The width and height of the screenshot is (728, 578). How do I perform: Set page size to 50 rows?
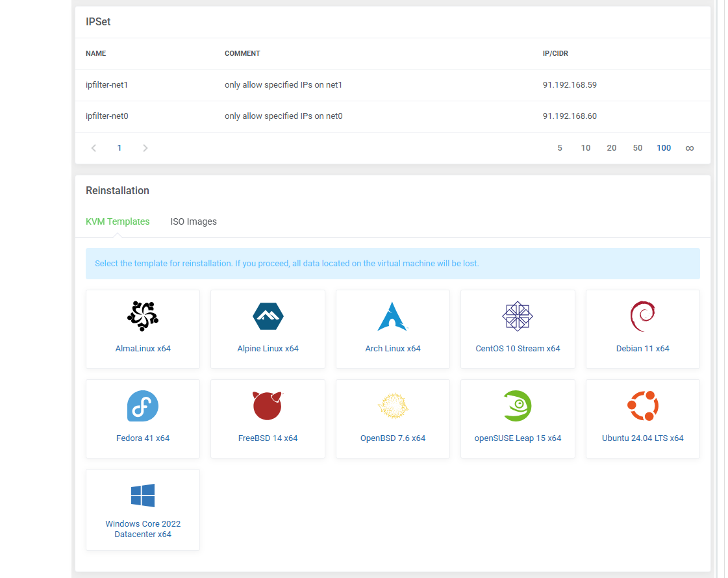click(638, 148)
